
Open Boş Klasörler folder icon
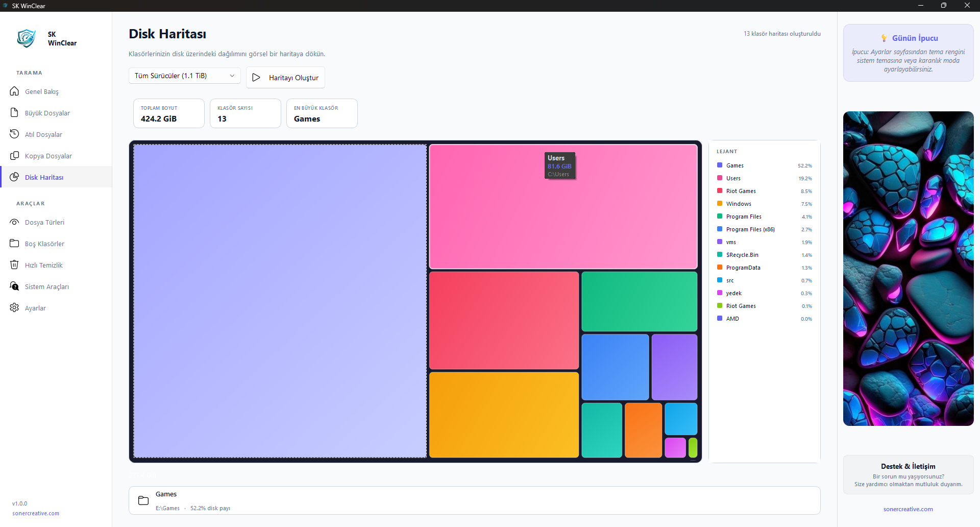(x=14, y=244)
